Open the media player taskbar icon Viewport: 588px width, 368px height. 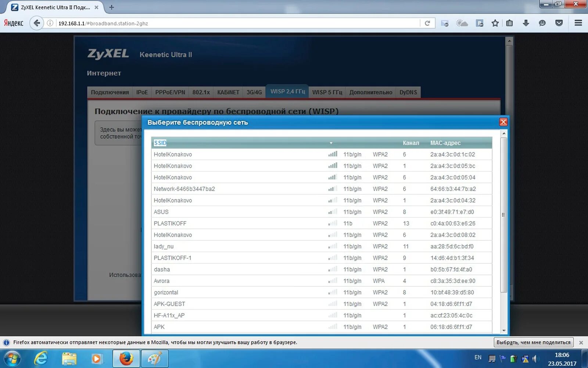[x=97, y=358]
